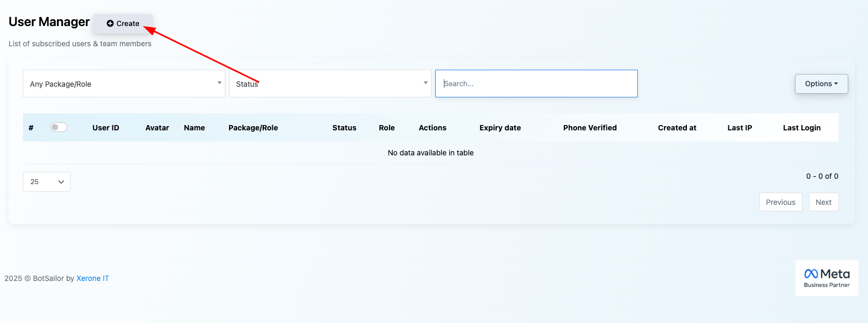Screen dimensions: 868x323
Task: Go to Next page
Action: (823, 202)
